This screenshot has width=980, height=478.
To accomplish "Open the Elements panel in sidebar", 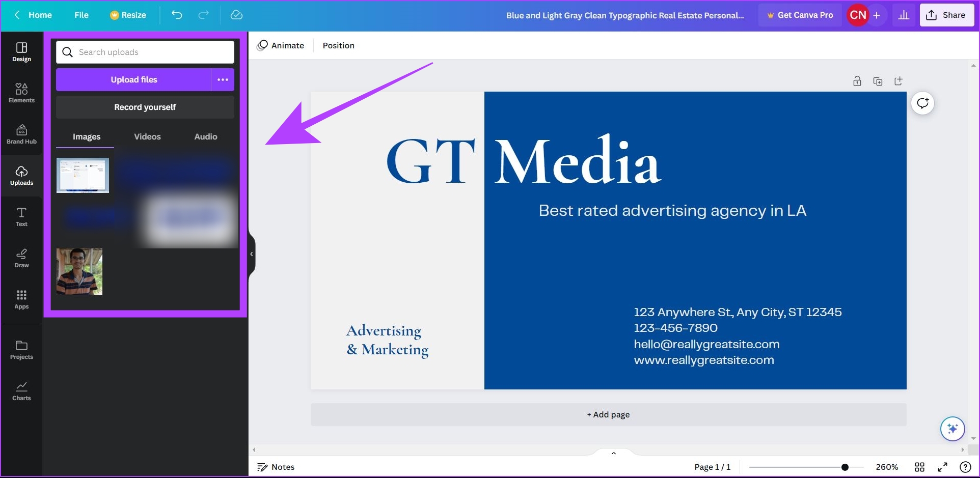I will point(21,93).
